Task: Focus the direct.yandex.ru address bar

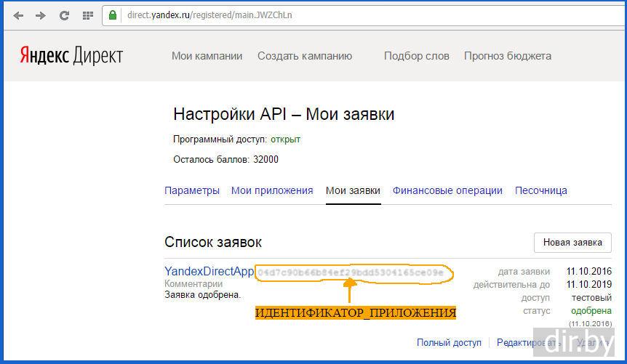Action: pyautogui.click(x=364, y=15)
